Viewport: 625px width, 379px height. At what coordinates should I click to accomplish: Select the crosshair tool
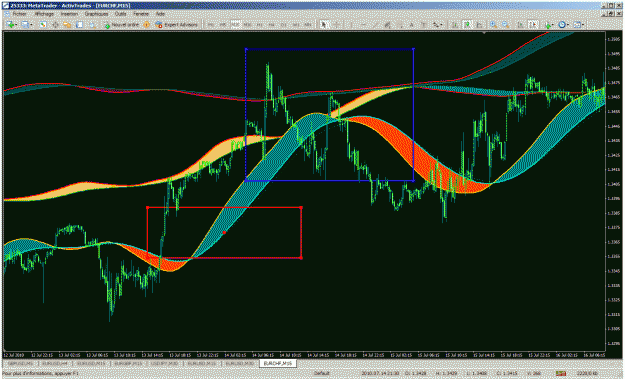[x=337, y=25]
